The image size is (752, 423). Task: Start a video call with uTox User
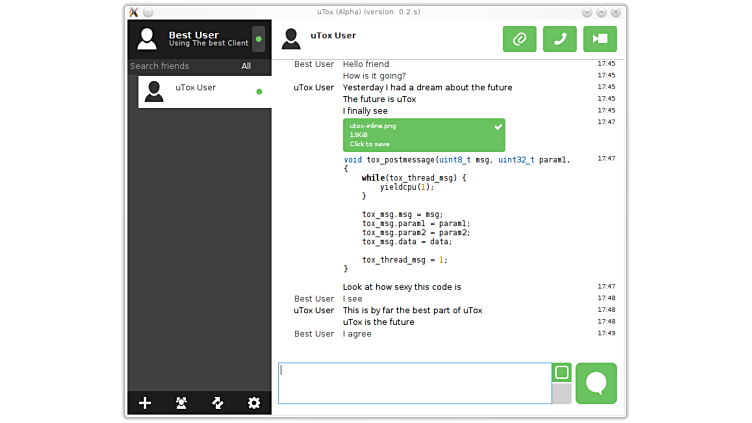pos(600,39)
